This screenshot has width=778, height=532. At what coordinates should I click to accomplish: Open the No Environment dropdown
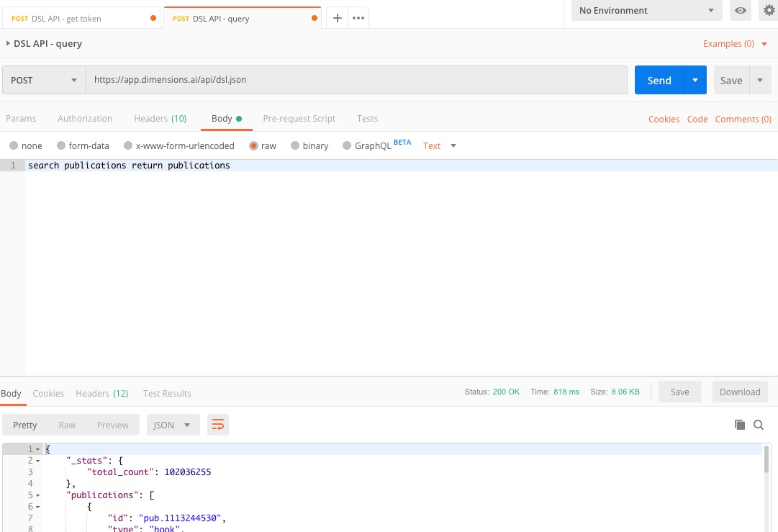click(x=646, y=10)
